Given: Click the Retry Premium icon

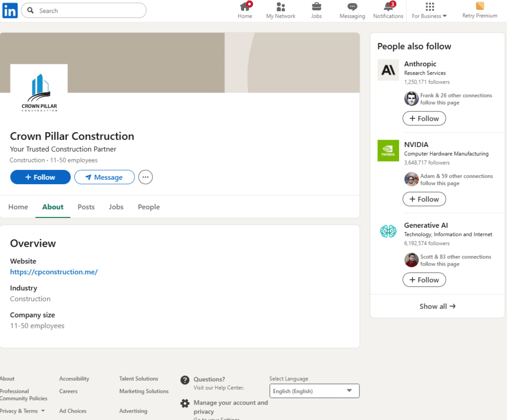Looking at the screenshot, I should 479,6.
